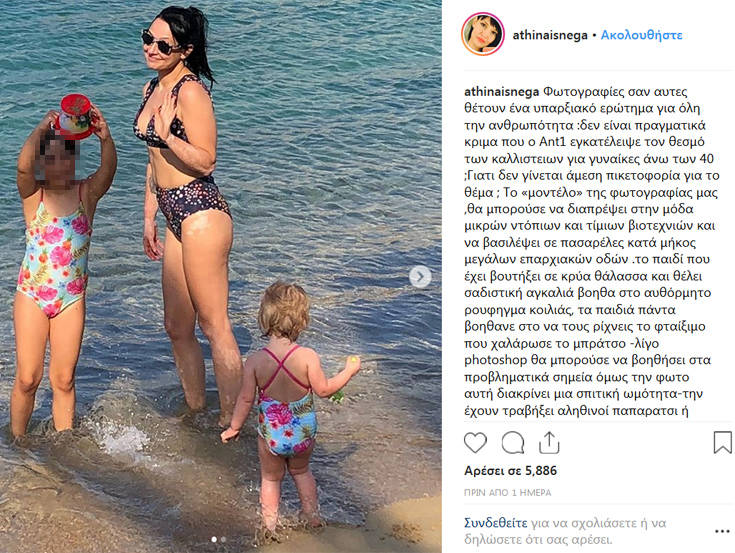
Task: Click the Συνδεθείτε login link
Action: tap(495, 523)
